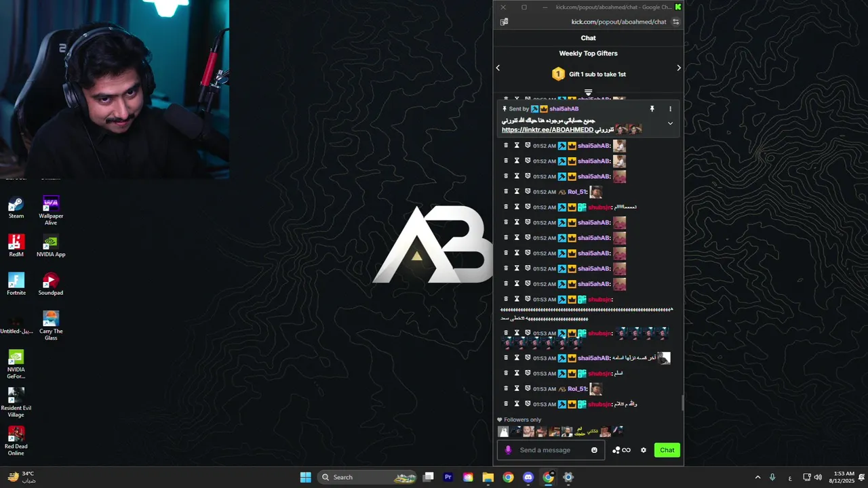Open linktr.ee/ABOAHMEDD link in pinned message
This screenshot has width=868, height=488.
[547, 129]
